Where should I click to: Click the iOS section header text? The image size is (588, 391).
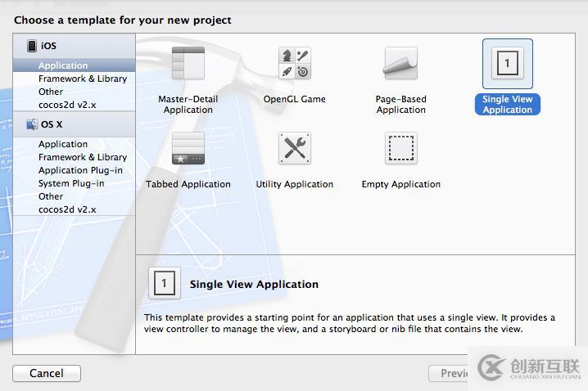click(49, 46)
